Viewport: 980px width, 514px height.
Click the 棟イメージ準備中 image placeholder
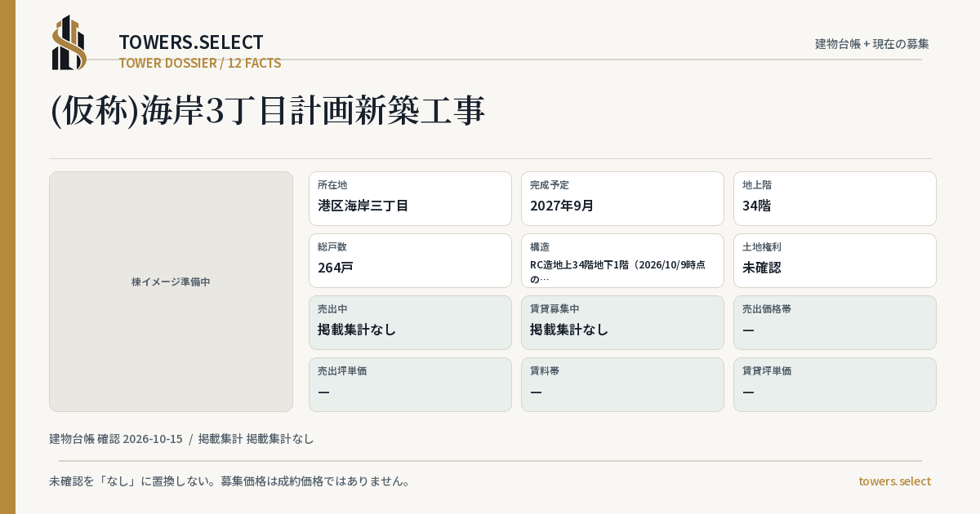[171, 291]
